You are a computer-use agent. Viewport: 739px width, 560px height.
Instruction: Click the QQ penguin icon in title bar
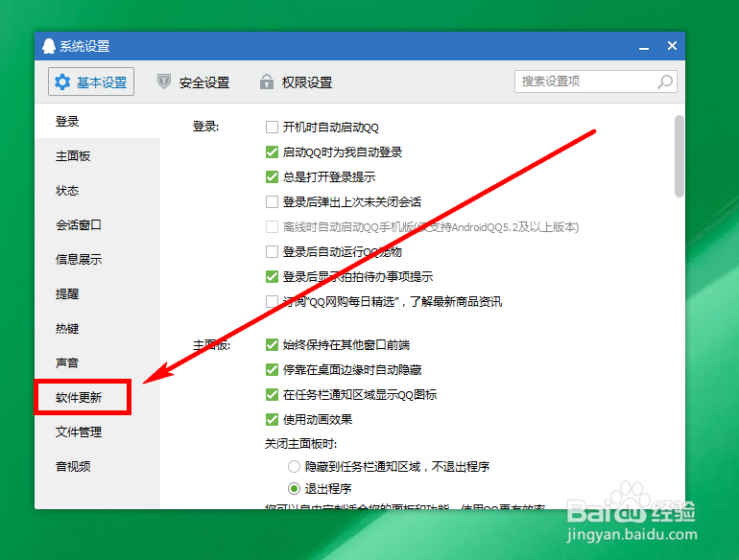(49, 46)
